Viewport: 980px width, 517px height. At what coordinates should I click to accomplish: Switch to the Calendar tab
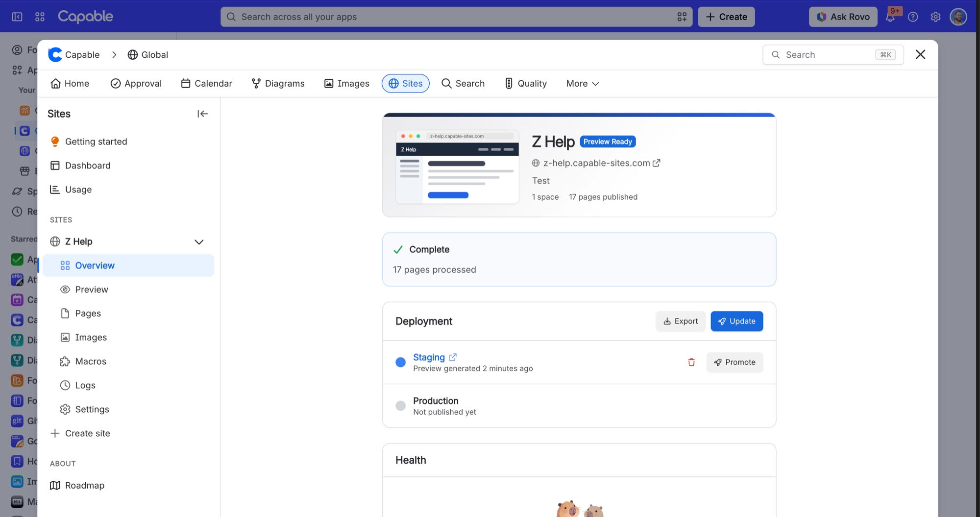tap(206, 84)
